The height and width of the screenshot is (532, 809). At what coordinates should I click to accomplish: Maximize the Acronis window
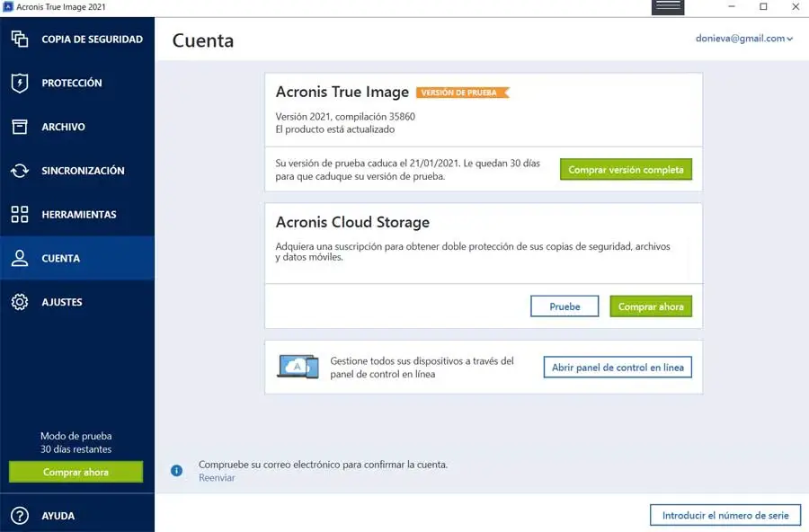pos(763,6)
